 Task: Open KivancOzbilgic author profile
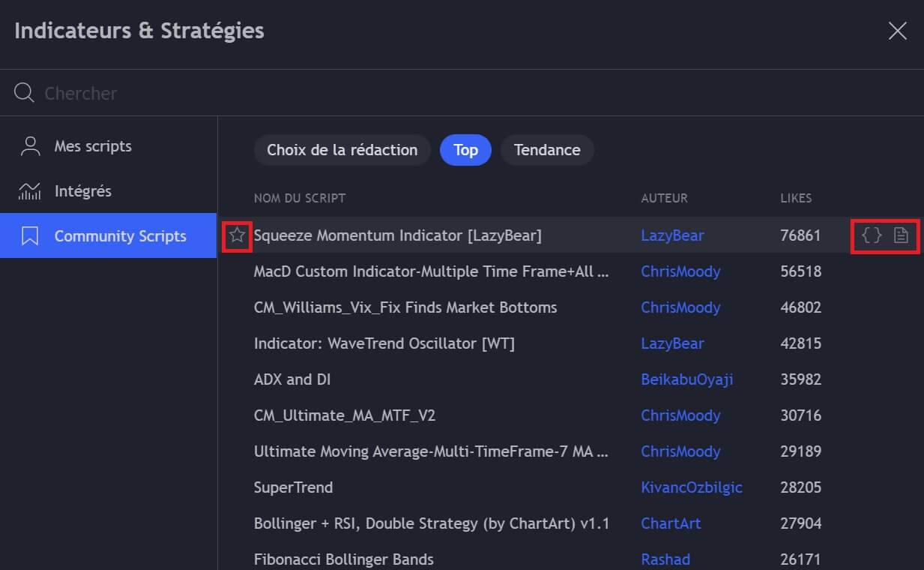point(691,487)
